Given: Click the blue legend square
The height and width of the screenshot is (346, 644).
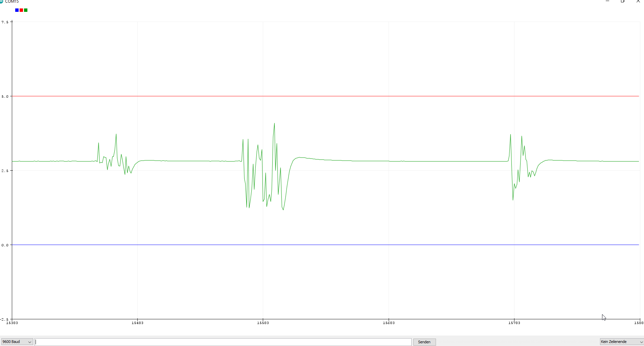Looking at the screenshot, I should [17, 10].
